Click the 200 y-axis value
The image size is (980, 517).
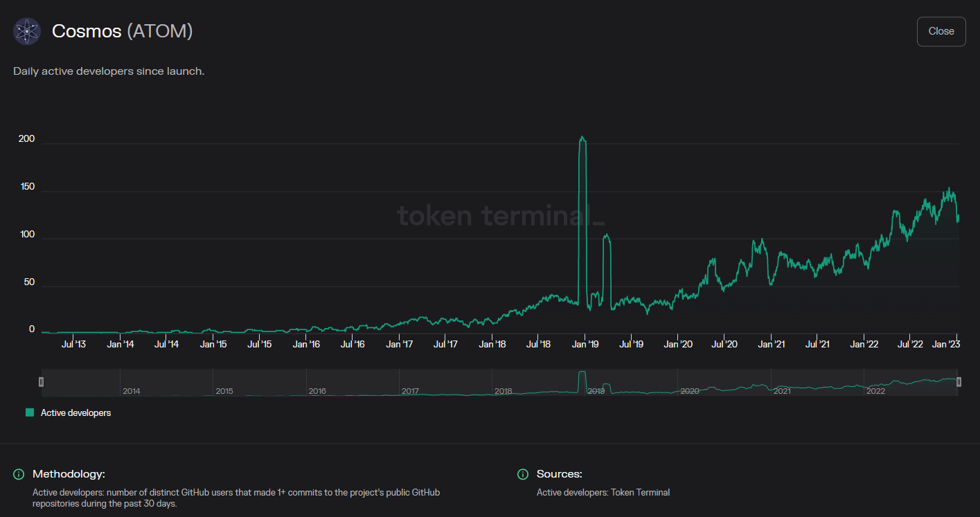point(27,139)
